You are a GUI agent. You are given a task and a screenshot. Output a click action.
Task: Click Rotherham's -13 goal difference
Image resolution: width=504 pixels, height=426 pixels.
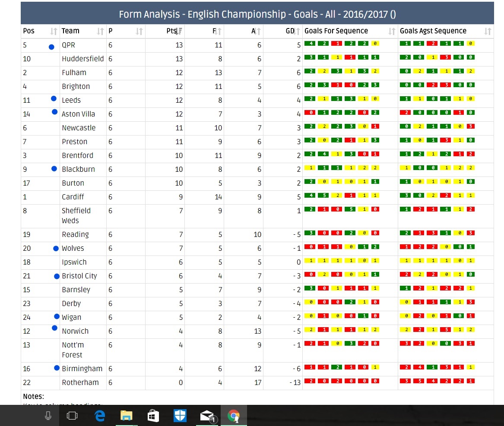[x=295, y=383]
